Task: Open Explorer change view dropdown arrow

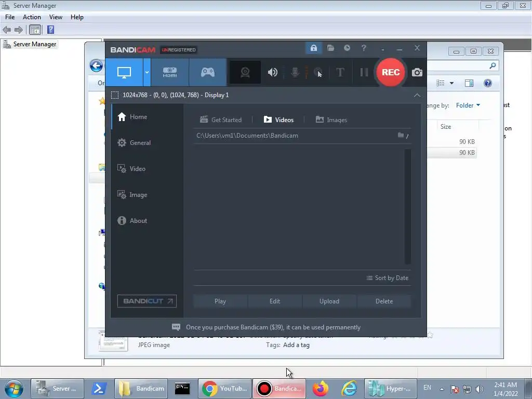Action: pyautogui.click(x=451, y=83)
